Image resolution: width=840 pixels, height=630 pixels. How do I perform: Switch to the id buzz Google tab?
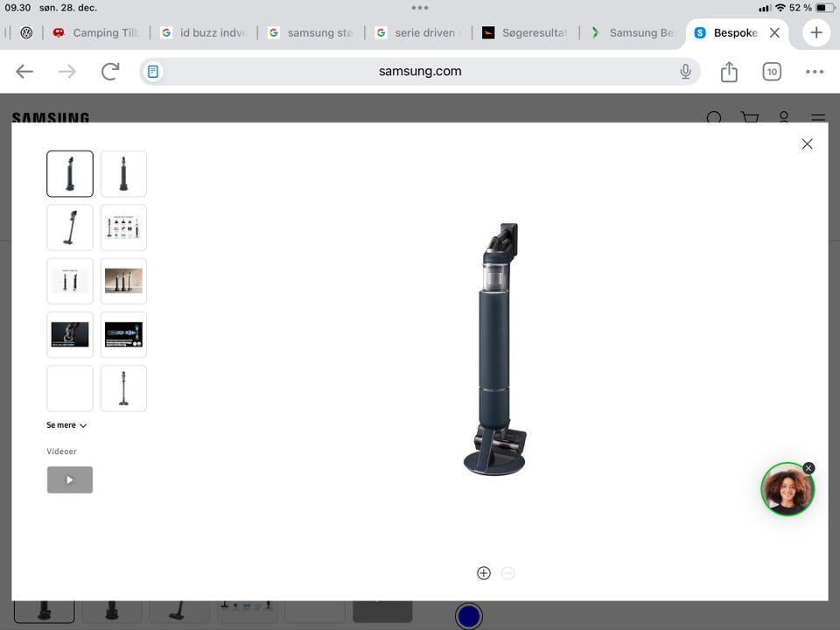[x=204, y=32]
